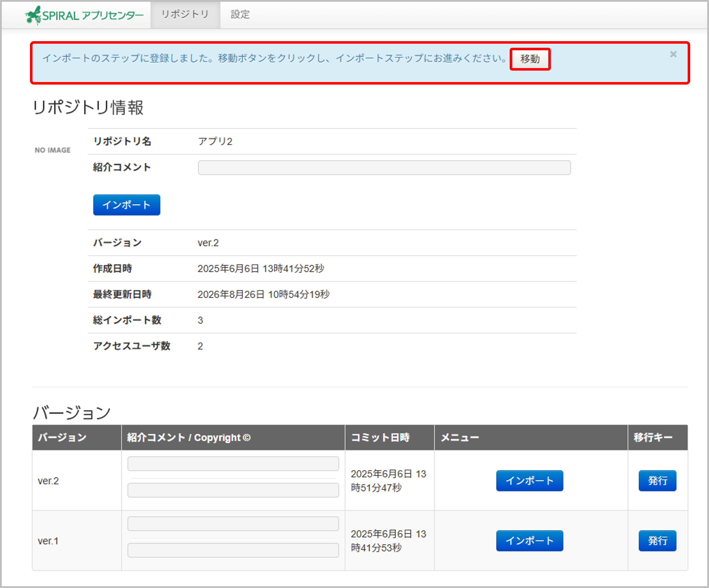709x588 pixels.
Task: Click the ver.2 version row label
Action: 48,481
